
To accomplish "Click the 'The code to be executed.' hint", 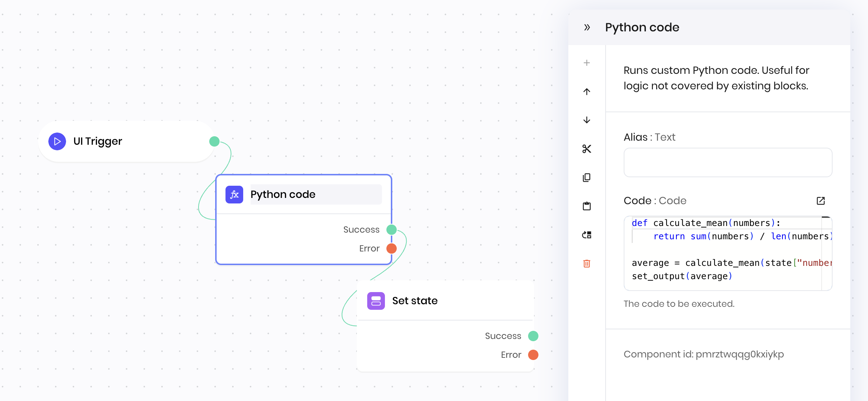I will coord(679,304).
